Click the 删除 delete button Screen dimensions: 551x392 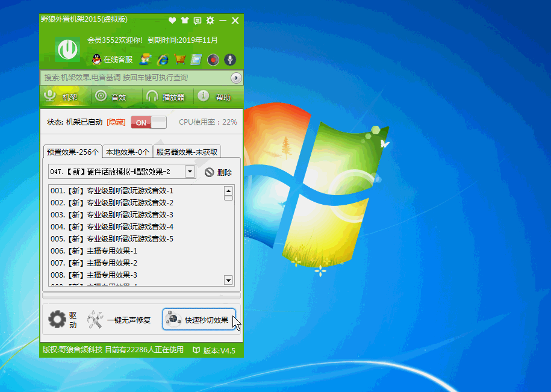pos(219,172)
